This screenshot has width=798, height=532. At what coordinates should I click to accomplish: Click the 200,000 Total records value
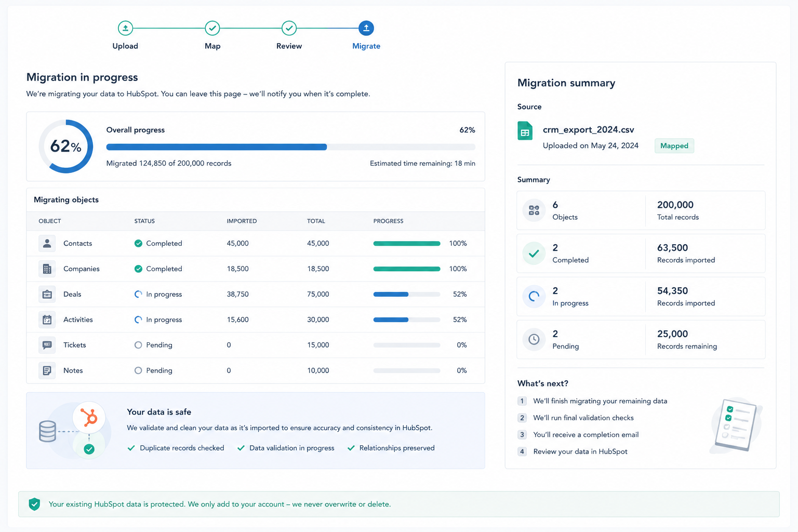(x=675, y=205)
